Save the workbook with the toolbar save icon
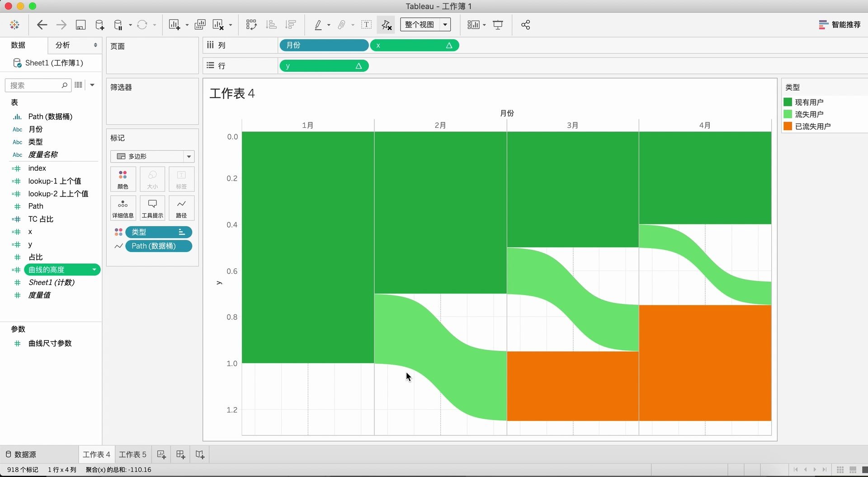 click(80, 25)
